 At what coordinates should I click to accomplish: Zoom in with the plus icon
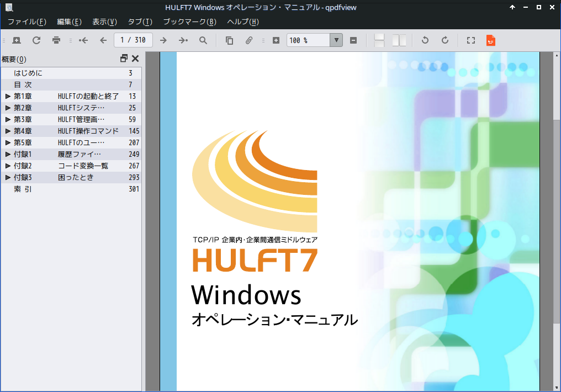[276, 40]
